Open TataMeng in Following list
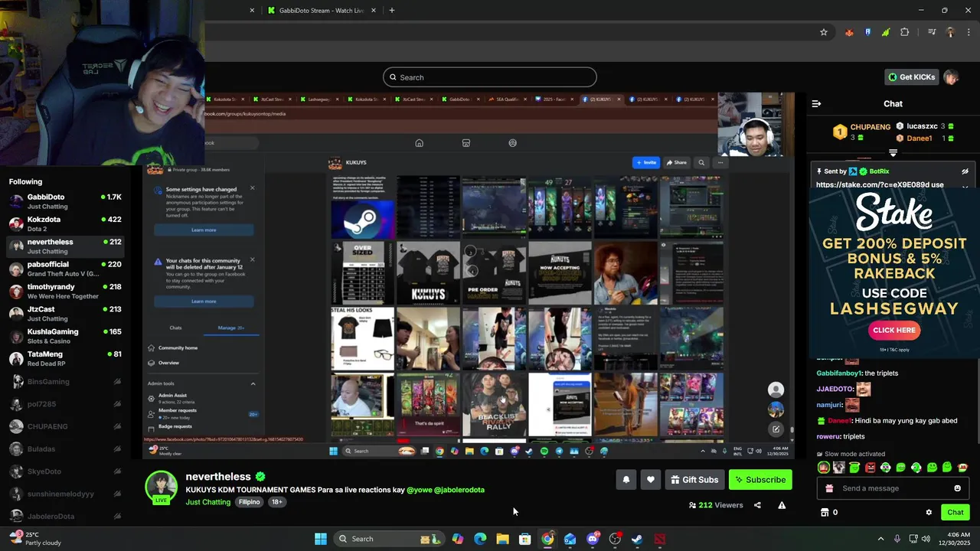This screenshot has height=551, width=980. pyautogui.click(x=64, y=358)
